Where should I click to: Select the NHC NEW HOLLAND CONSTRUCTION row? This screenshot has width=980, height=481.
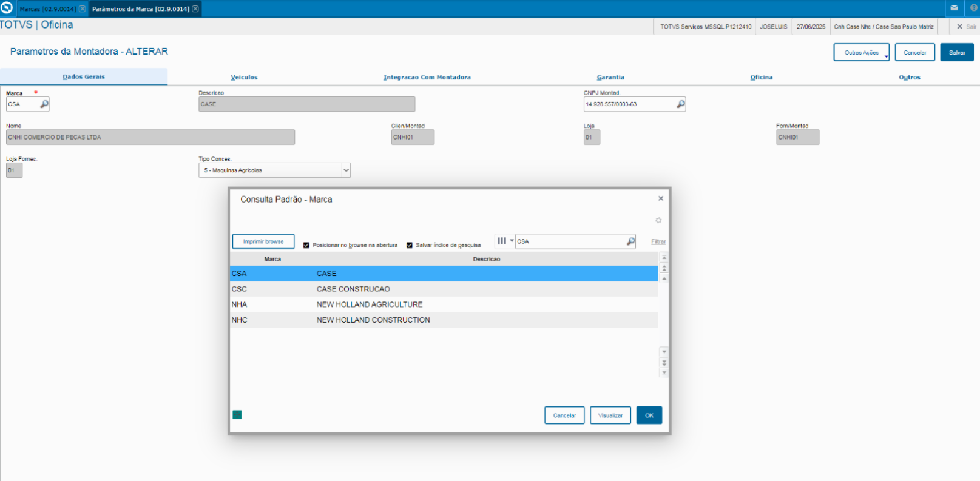[444, 320]
